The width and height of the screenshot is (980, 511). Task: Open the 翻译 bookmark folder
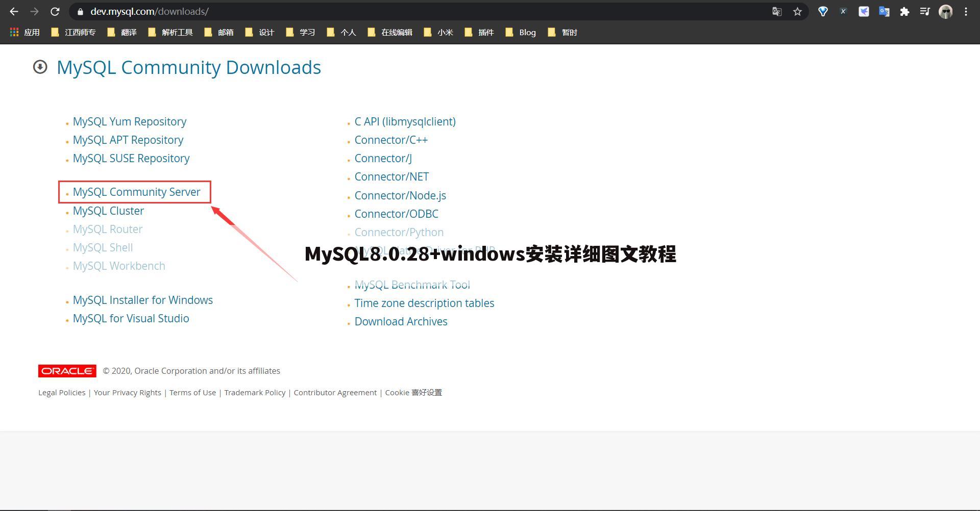(122, 32)
